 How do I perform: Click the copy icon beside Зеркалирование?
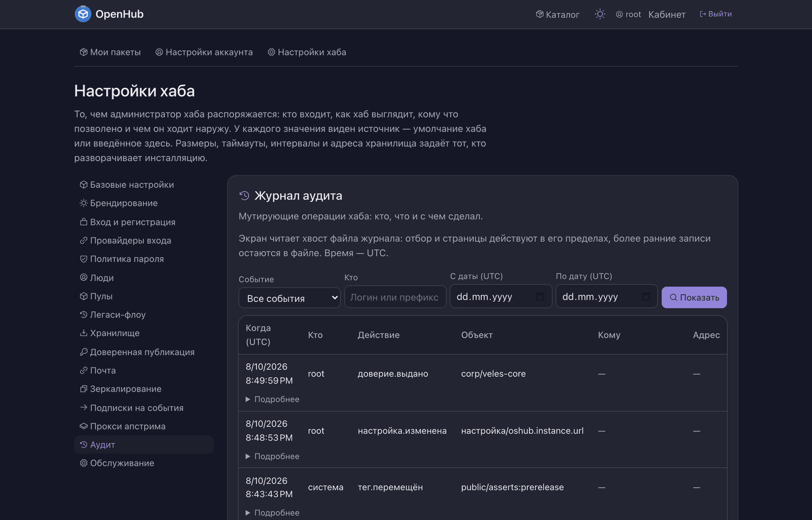[84, 389]
